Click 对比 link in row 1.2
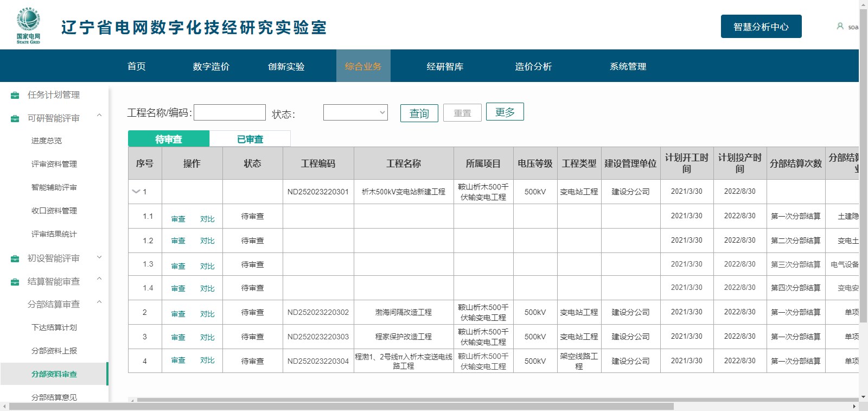868x411 pixels. (x=207, y=241)
